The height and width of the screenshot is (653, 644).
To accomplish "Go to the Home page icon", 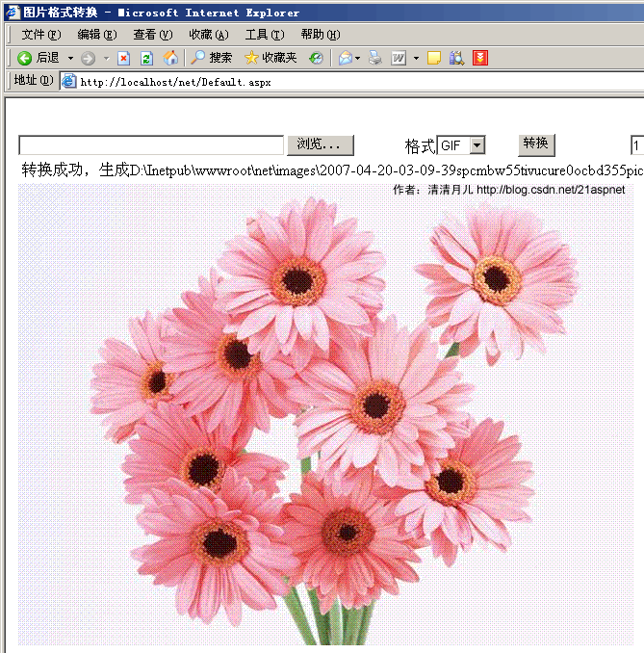I will (170, 58).
